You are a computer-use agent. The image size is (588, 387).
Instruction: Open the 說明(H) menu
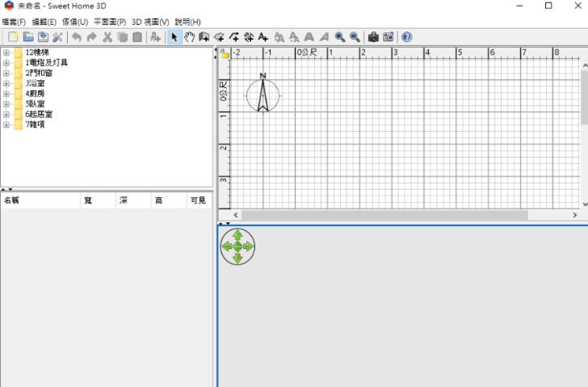click(x=188, y=22)
